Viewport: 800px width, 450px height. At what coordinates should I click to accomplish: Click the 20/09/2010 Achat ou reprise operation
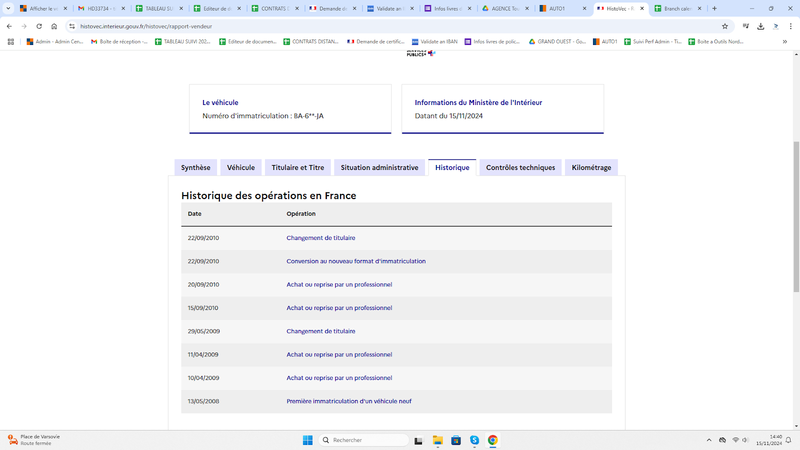coord(339,285)
